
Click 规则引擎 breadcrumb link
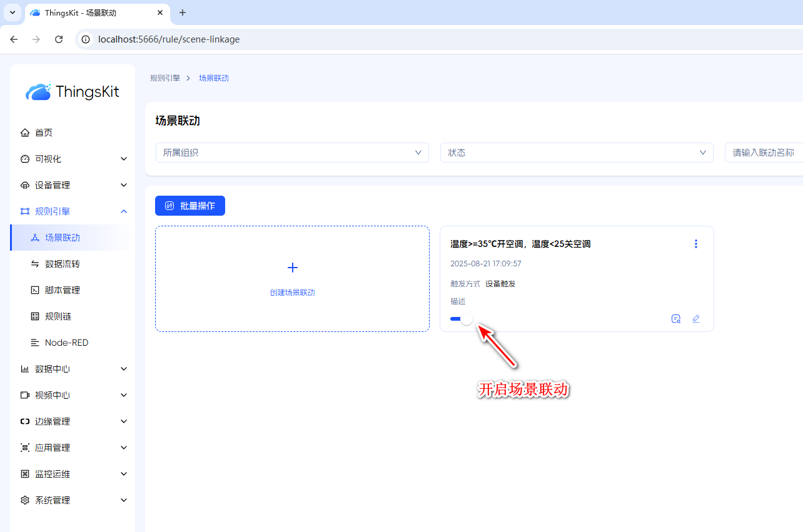pyautogui.click(x=165, y=78)
